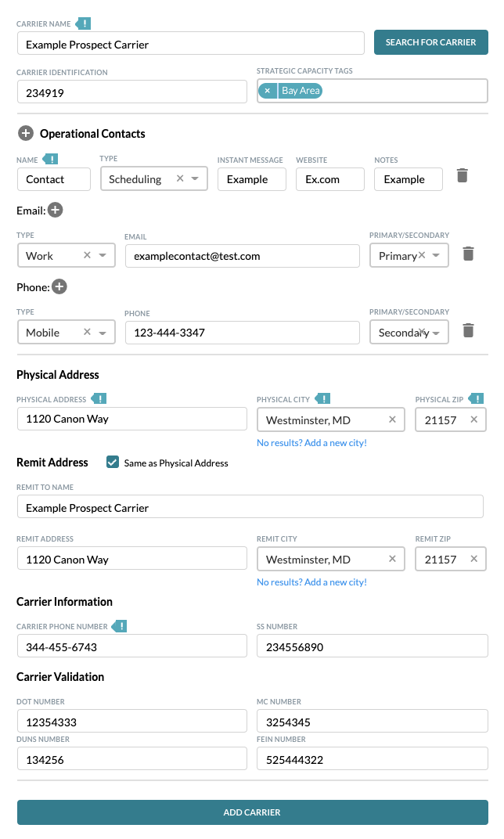Click the Search For Carrier button
The width and height of the screenshot is (504, 839).
click(x=430, y=42)
